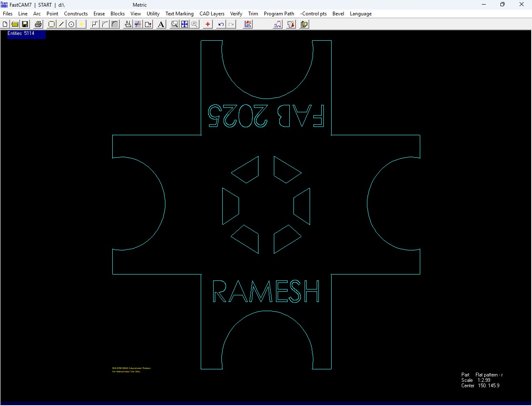Image resolution: width=532 pixels, height=406 pixels.
Task: Save with the floppy disk icon
Action: 25,24
